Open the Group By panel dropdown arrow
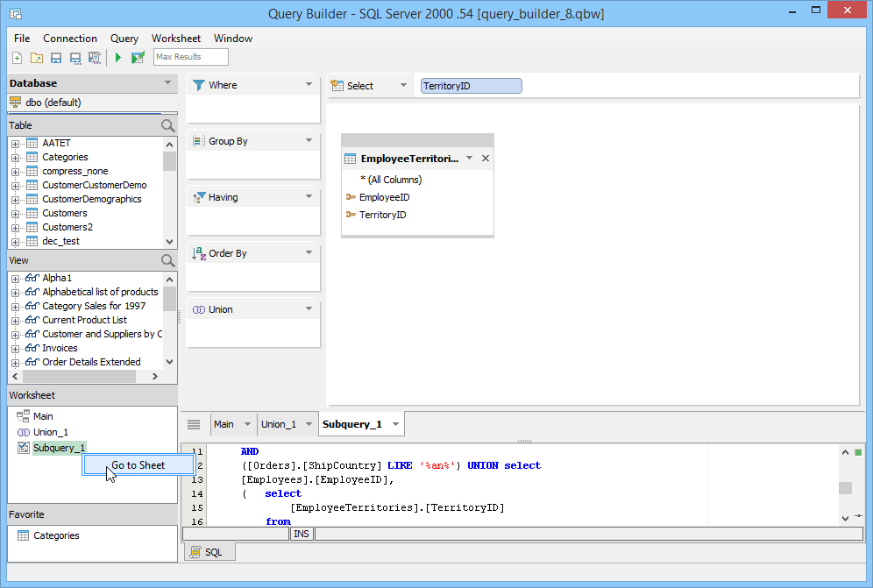The image size is (873, 588). (309, 141)
